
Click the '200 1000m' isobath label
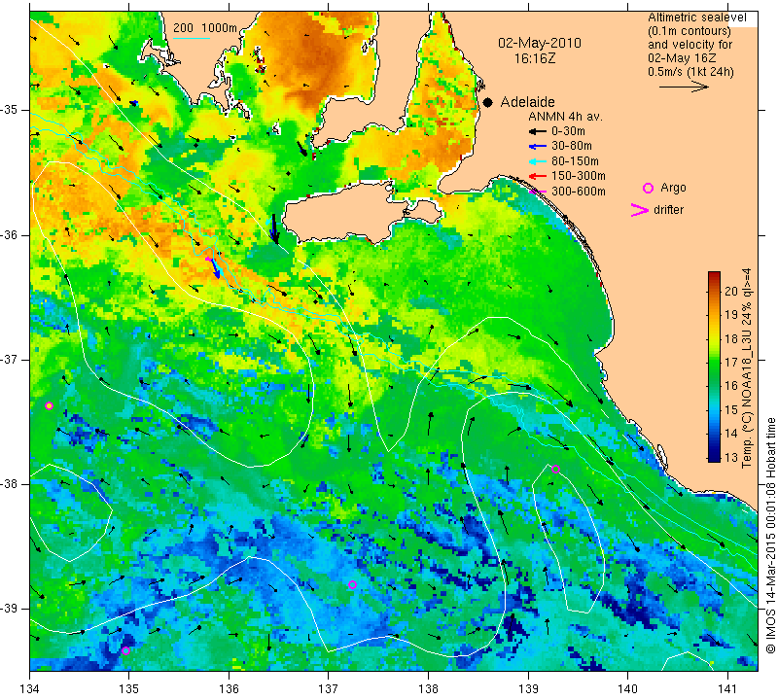pos(205,28)
